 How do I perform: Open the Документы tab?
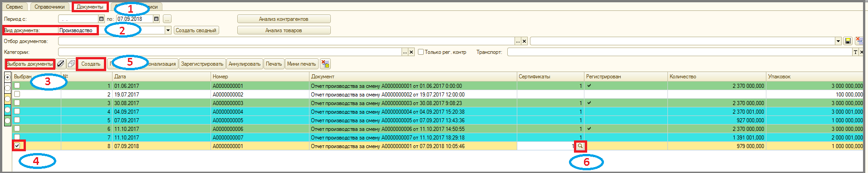tap(90, 7)
